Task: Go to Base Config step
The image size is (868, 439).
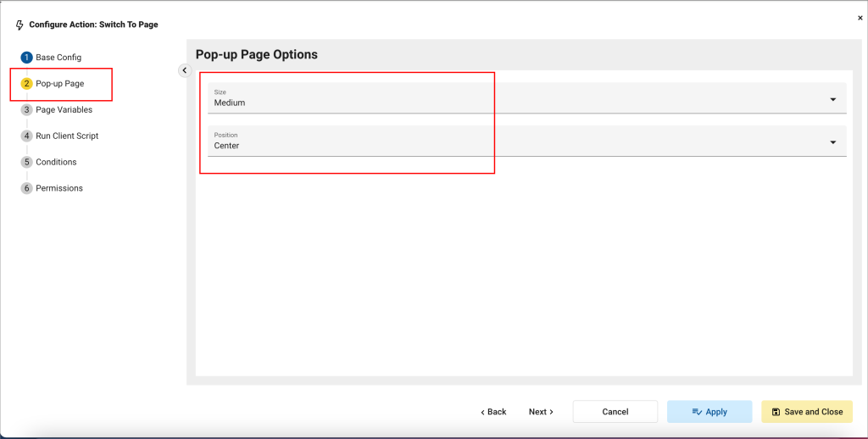Action: pos(58,58)
